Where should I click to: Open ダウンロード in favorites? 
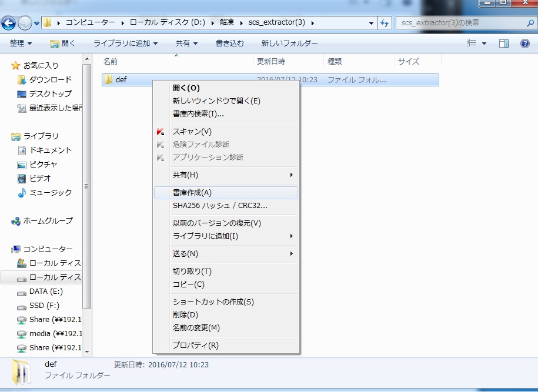[x=45, y=79]
